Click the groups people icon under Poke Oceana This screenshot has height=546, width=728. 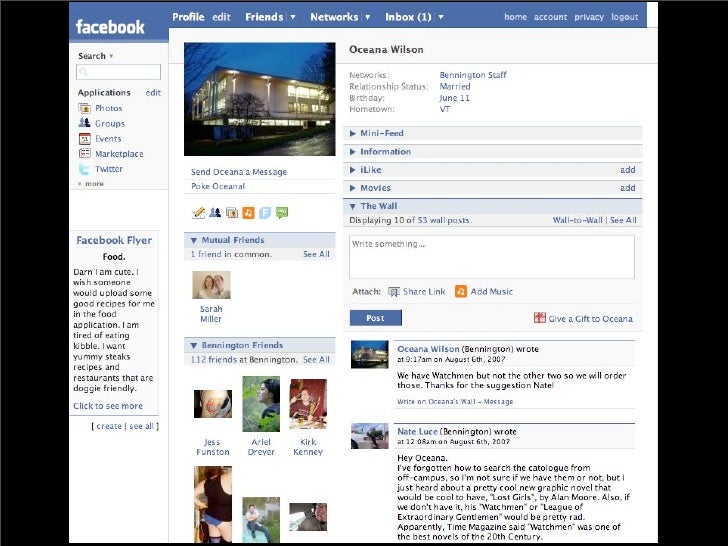point(215,213)
